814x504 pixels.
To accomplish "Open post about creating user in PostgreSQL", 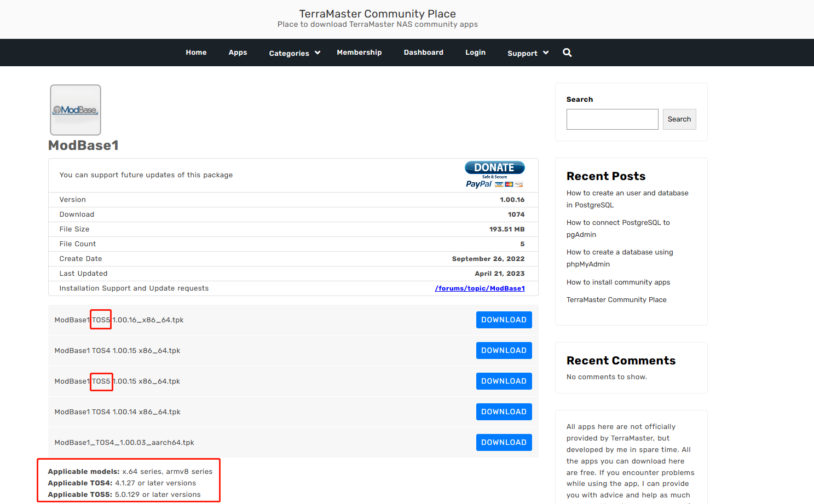I will 627,199.
